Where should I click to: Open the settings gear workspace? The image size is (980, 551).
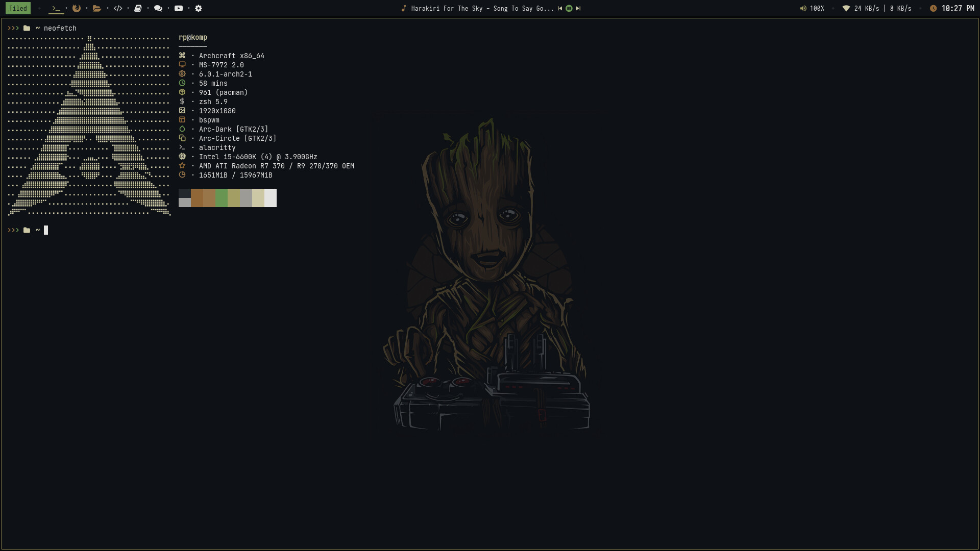point(199,8)
